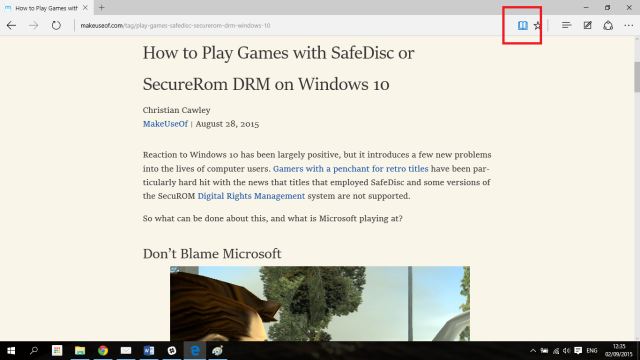Screen dimensions: 640x360
Task: Click the ENG input language indicator
Action: pyautogui.click(x=592, y=351)
